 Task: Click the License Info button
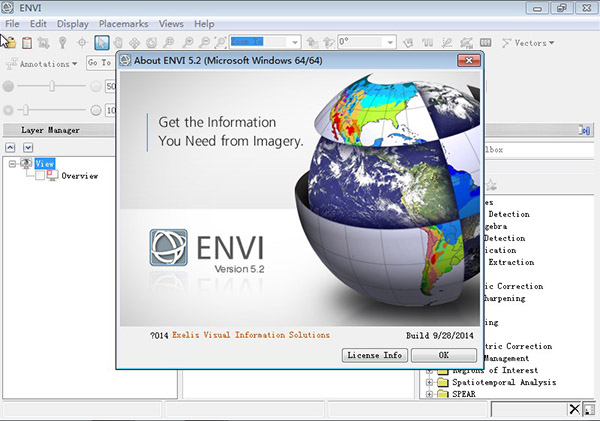click(x=375, y=355)
